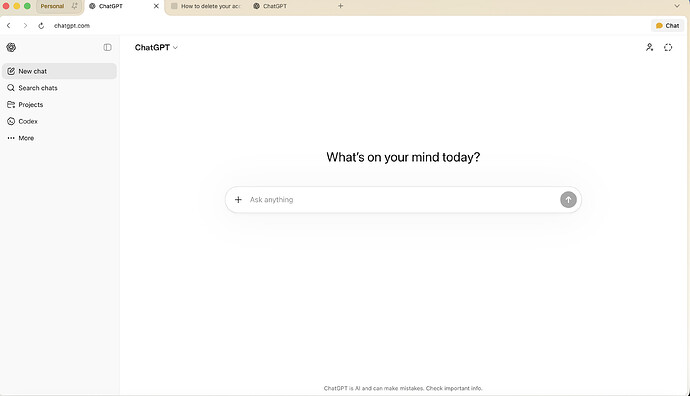Open Projects in the sidebar

(59, 105)
